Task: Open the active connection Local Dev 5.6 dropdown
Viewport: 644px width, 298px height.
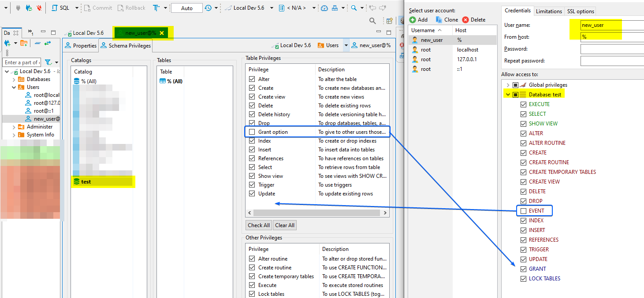Action: pyautogui.click(x=272, y=8)
